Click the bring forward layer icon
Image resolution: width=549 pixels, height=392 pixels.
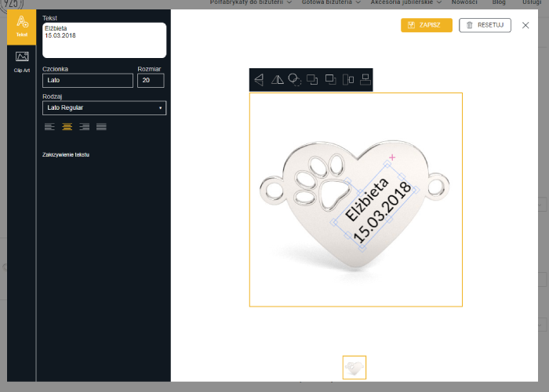click(x=312, y=79)
